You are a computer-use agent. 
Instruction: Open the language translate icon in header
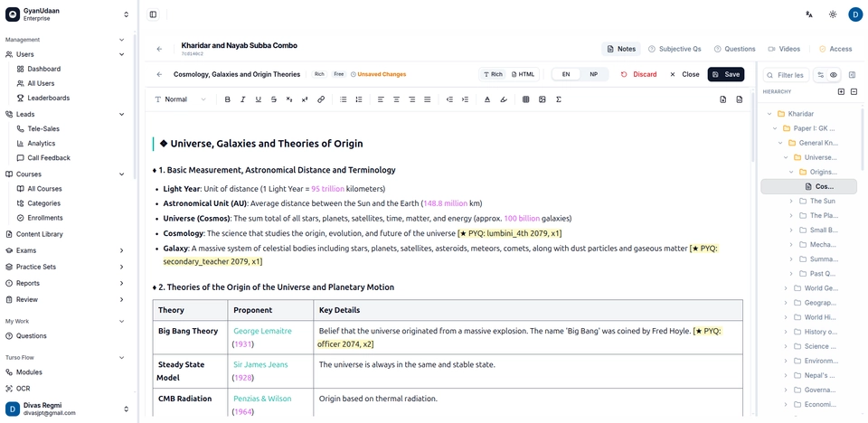click(x=808, y=14)
